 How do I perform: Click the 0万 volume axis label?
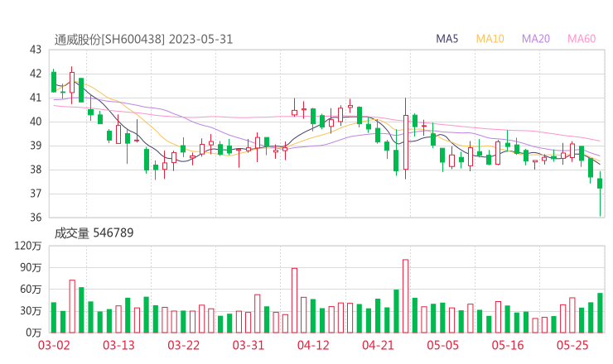(33, 333)
